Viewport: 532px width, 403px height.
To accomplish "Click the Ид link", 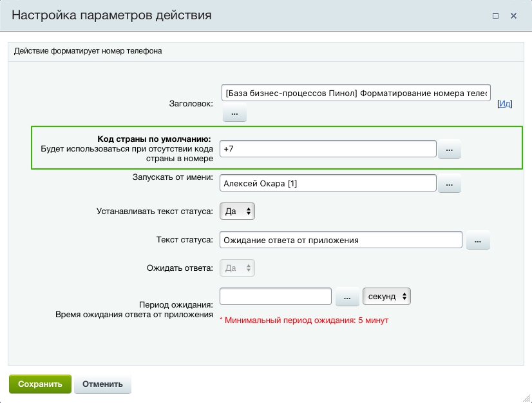I will click(506, 104).
